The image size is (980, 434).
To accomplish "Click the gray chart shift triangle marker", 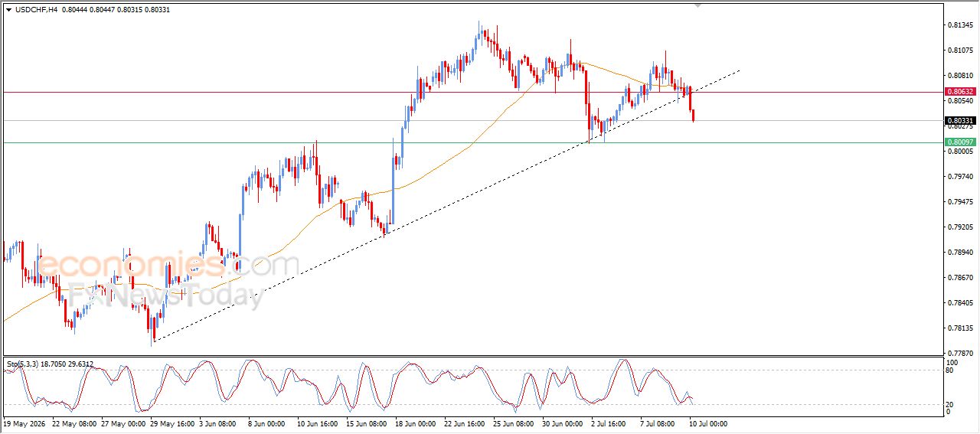I will pyautogui.click(x=697, y=5).
